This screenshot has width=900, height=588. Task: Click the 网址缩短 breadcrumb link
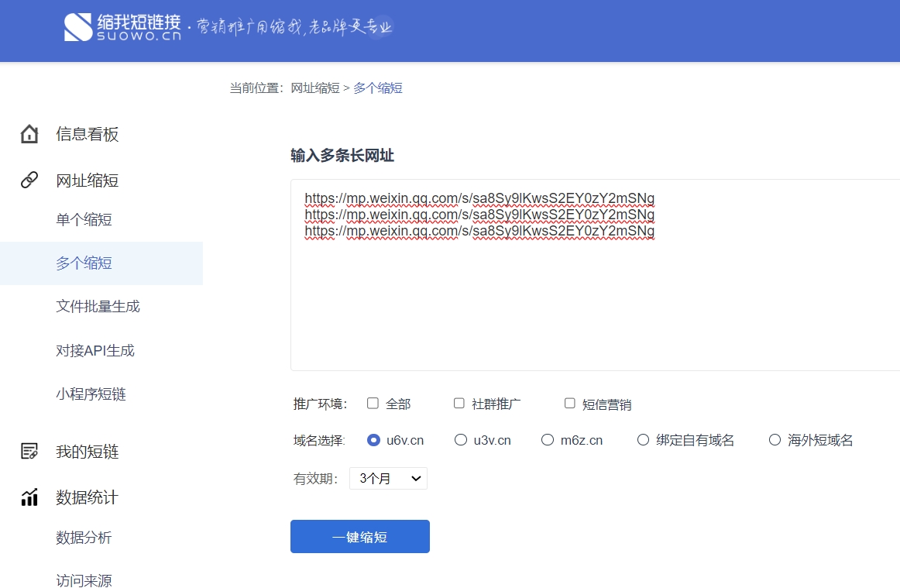(315, 88)
